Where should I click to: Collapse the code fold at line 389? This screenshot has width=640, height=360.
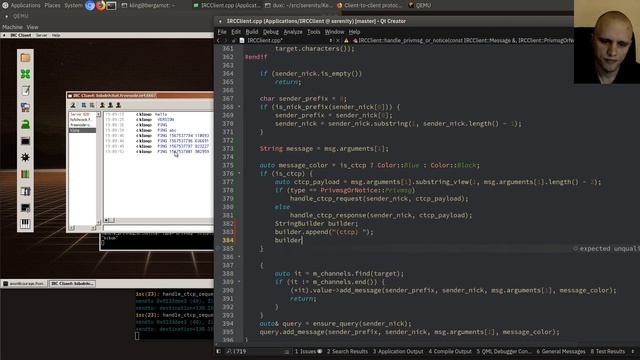(239, 282)
